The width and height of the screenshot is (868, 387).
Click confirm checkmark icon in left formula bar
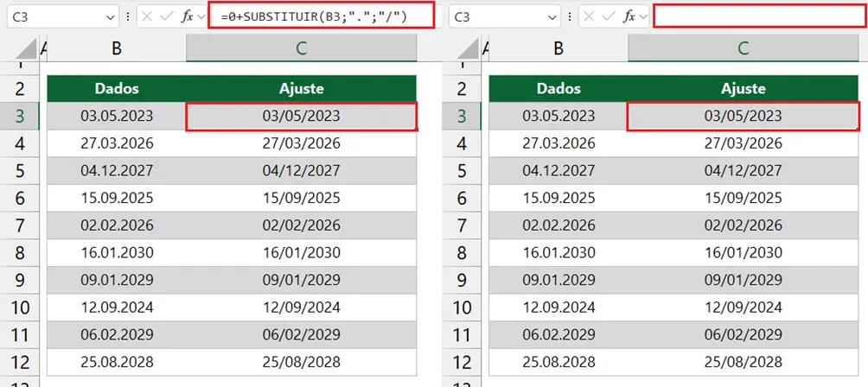coord(167,16)
